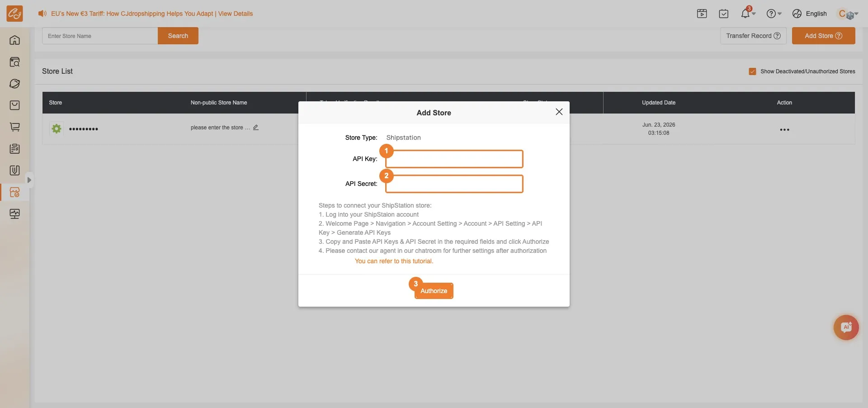Screen dimensions: 868x408
Task: Open the notifications bell icon
Action: 745,14
